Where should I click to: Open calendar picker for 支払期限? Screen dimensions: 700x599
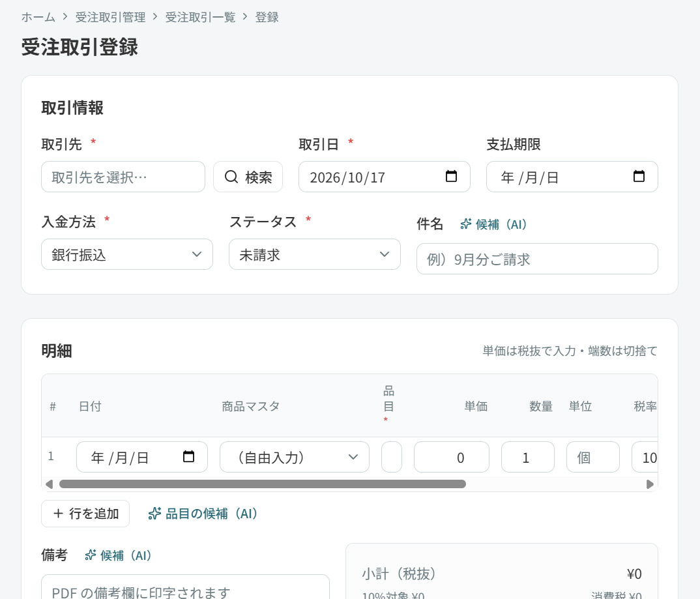639,176
